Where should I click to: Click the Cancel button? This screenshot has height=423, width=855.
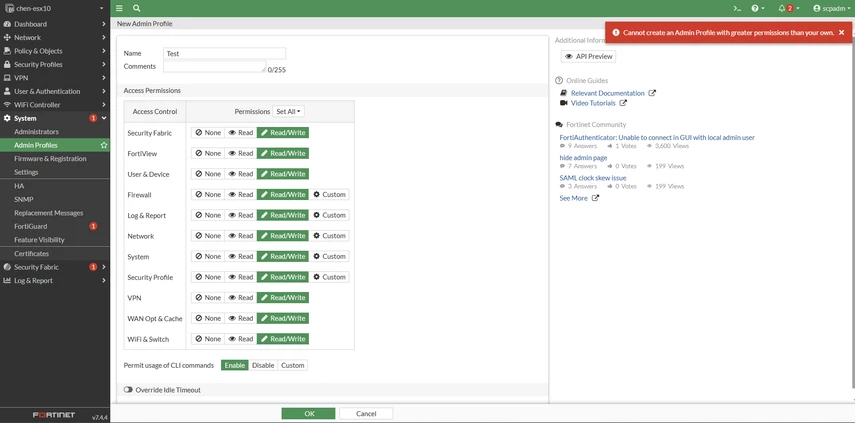366,414
